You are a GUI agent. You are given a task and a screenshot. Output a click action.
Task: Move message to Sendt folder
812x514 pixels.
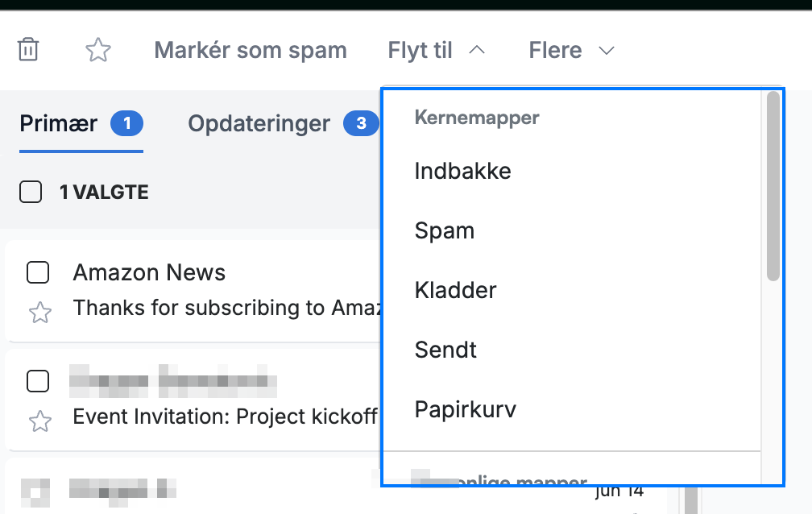[x=572, y=350]
